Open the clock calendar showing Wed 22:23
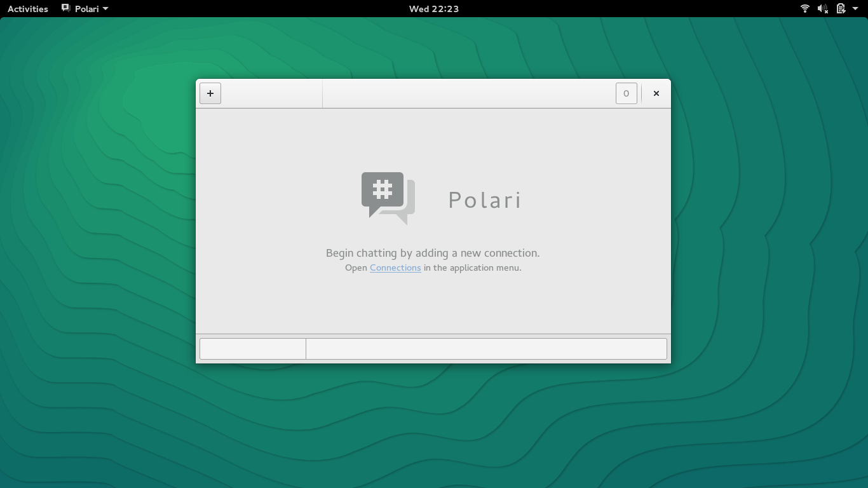The width and height of the screenshot is (868, 488). point(434,8)
